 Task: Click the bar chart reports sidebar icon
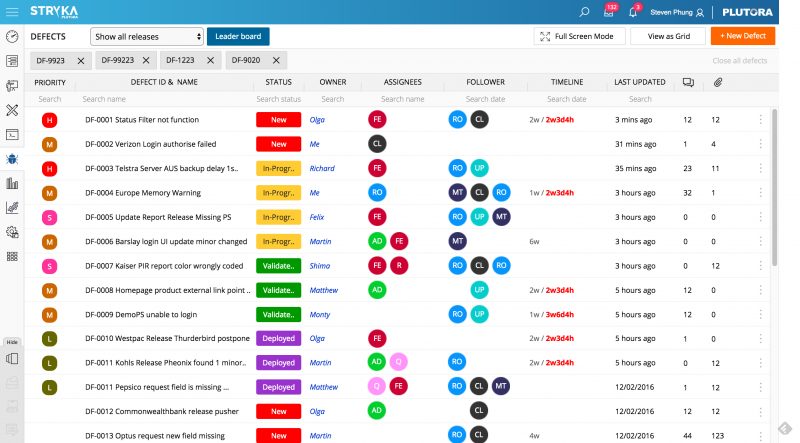(12, 183)
